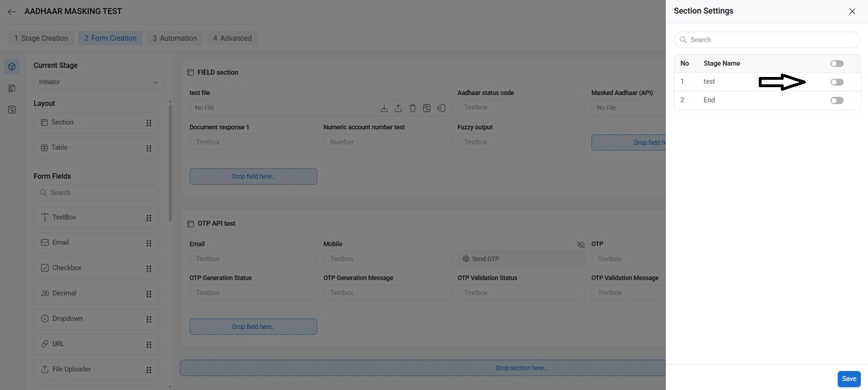Viewport: 868px width, 390px height.
Task: Click the trash icon in test file field
Action: (412, 108)
